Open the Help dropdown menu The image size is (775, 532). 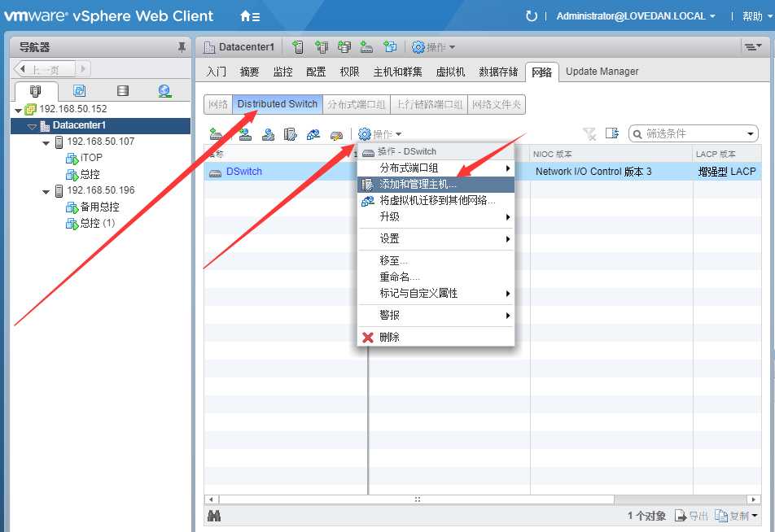pyautogui.click(x=757, y=15)
